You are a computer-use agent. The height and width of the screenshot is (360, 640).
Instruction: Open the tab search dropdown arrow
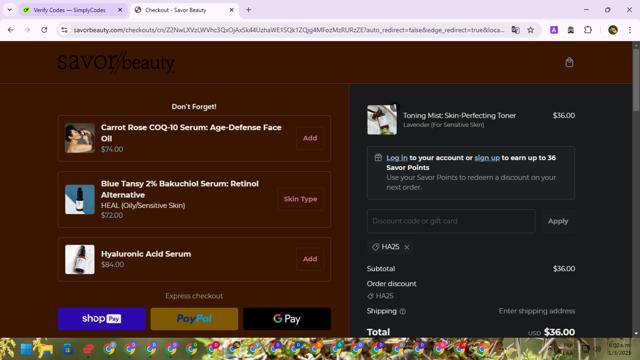[x=9, y=10]
